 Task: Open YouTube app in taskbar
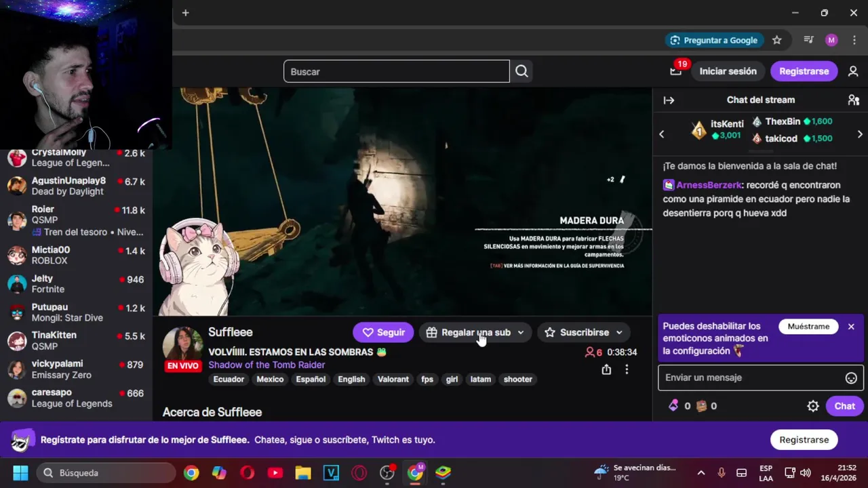tap(275, 472)
